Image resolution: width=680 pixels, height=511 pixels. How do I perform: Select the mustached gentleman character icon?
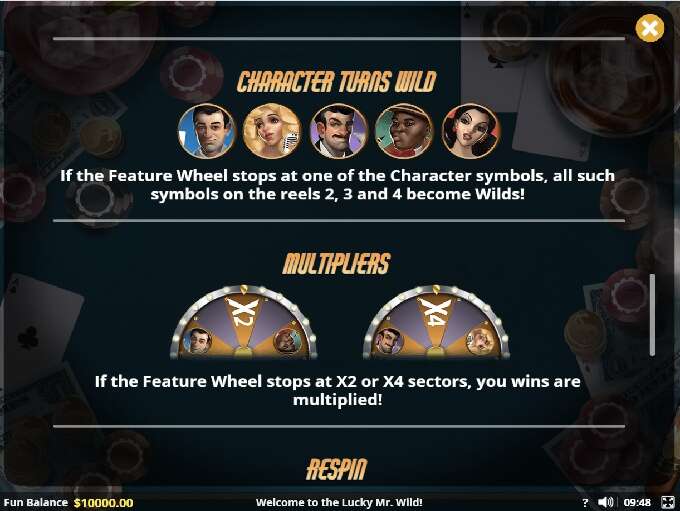tap(338, 131)
